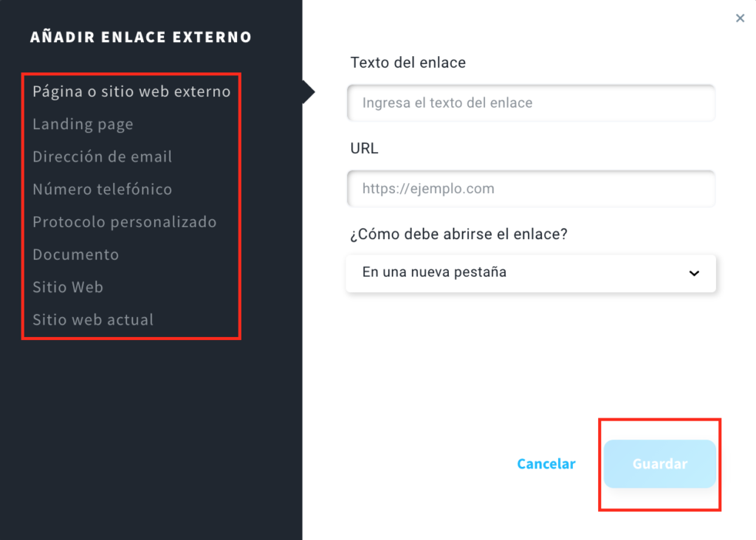Click the AÑADIR ENLACE EXTERNO heading
756x540 pixels.
tap(141, 37)
